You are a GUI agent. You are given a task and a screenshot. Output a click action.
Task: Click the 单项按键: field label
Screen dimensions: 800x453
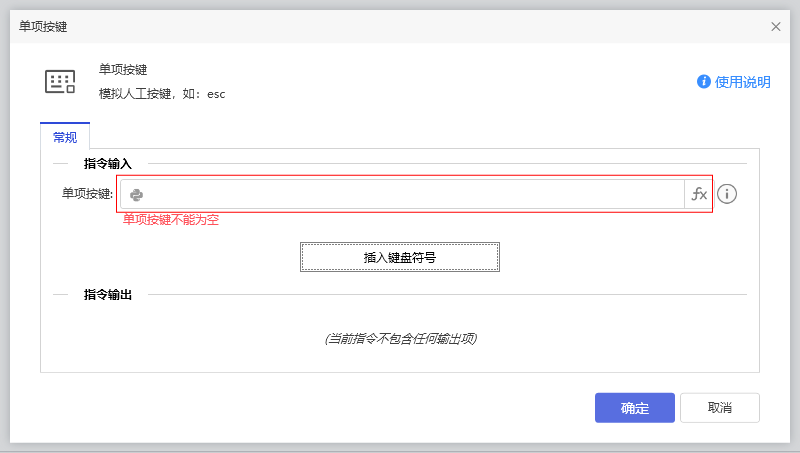pos(87,194)
